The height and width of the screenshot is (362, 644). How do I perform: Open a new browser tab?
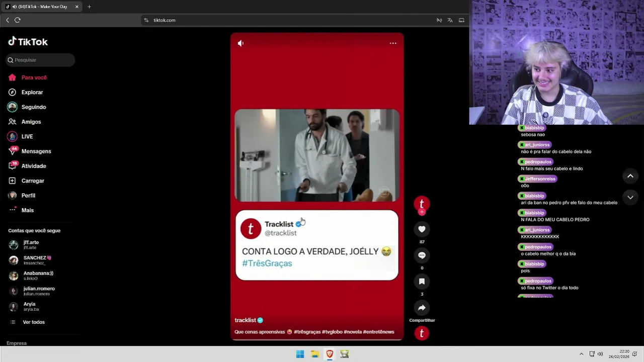[89, 7]
